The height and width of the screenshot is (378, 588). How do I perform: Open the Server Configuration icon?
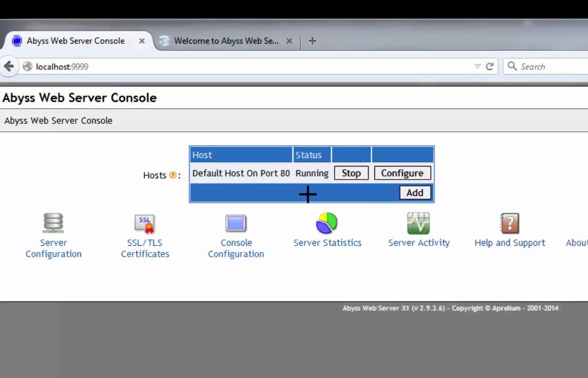[x=53, y=223]
